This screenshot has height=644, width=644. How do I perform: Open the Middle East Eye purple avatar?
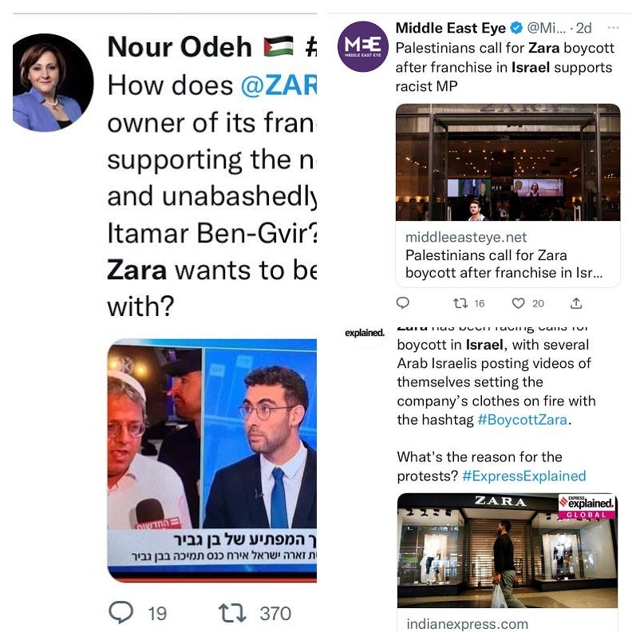pos(362,46)
